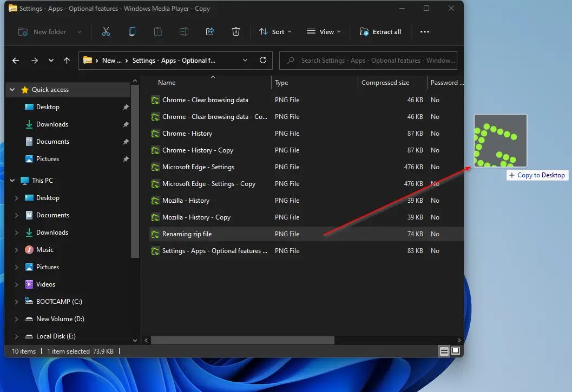
Task: Click Extract all button
Action: pyautogui.click(x=380, y=32)
